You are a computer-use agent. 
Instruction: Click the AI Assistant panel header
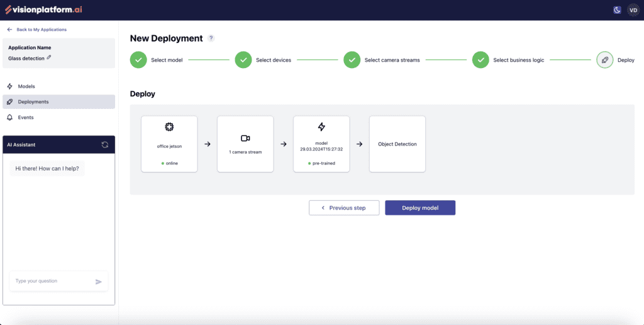[x=58, y=145]
